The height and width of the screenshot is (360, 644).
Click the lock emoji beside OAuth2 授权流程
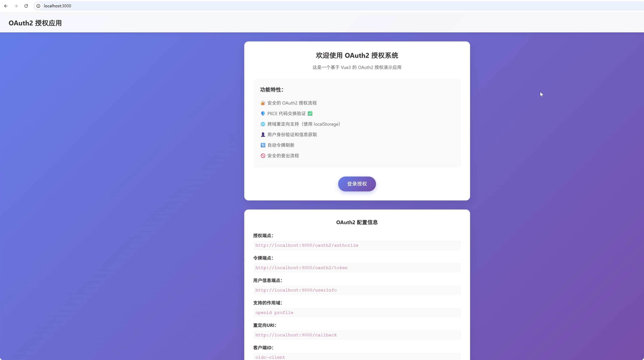pos(263,103)
